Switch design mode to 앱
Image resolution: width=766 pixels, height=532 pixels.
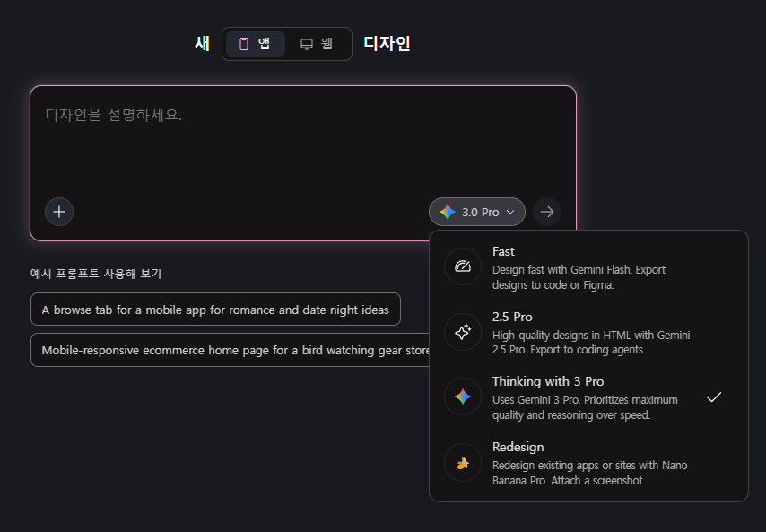tap(256, 44)
